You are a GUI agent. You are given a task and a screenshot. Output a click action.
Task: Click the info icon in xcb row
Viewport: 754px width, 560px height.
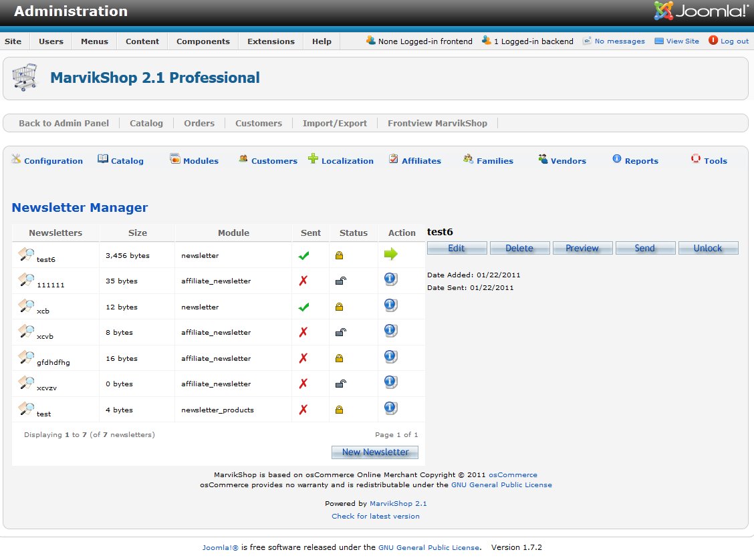(390, 305)
